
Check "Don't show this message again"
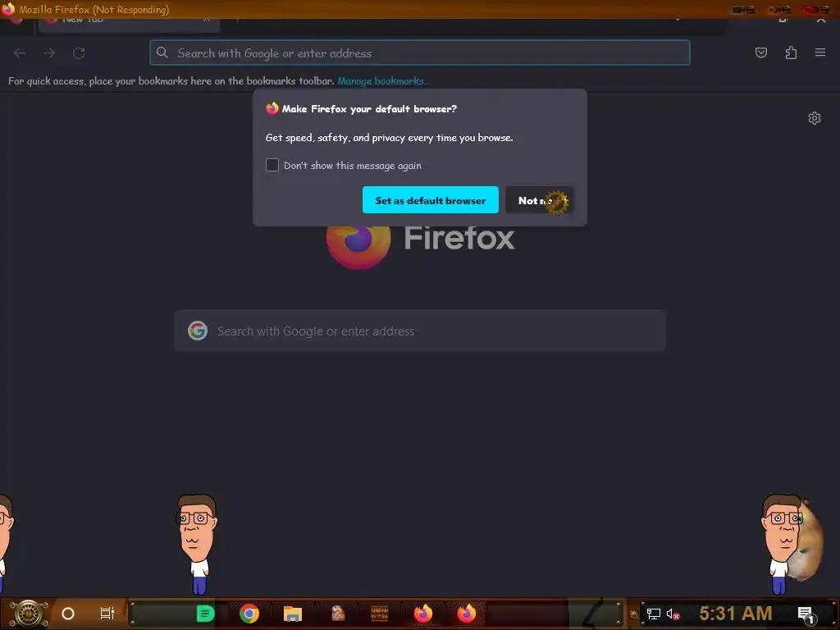tap(272, 165)
